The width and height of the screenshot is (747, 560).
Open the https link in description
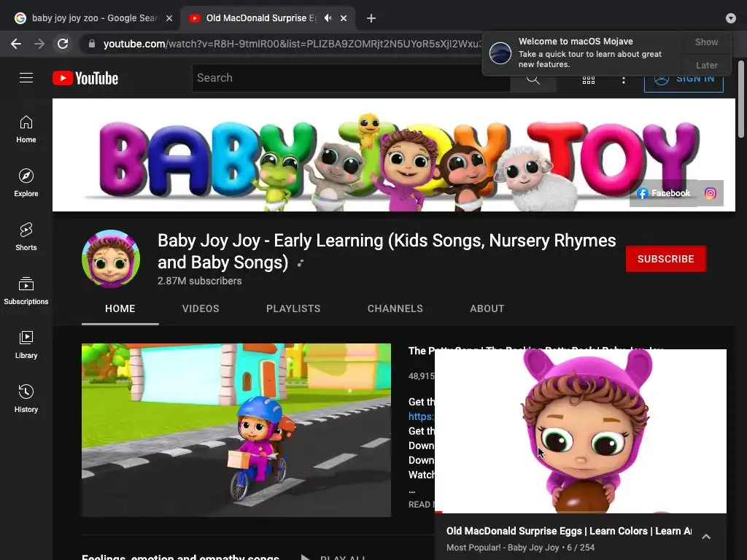click(421, 416)
